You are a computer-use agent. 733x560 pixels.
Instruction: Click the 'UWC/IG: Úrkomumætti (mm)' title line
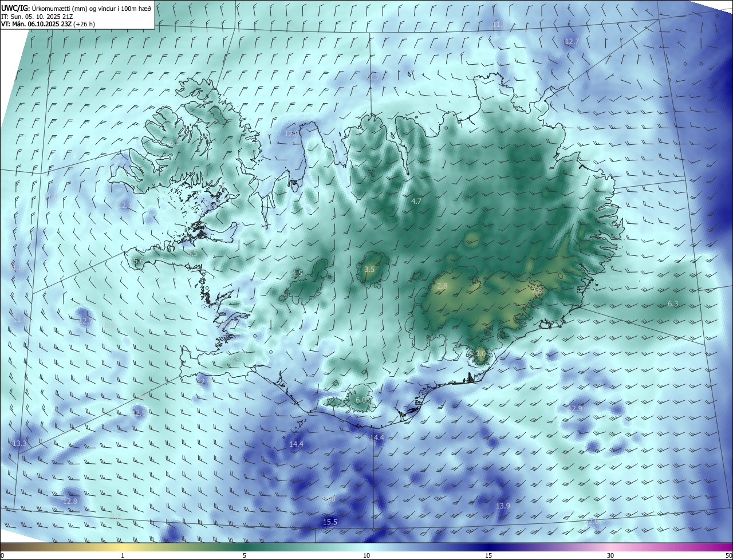[77, 7]
